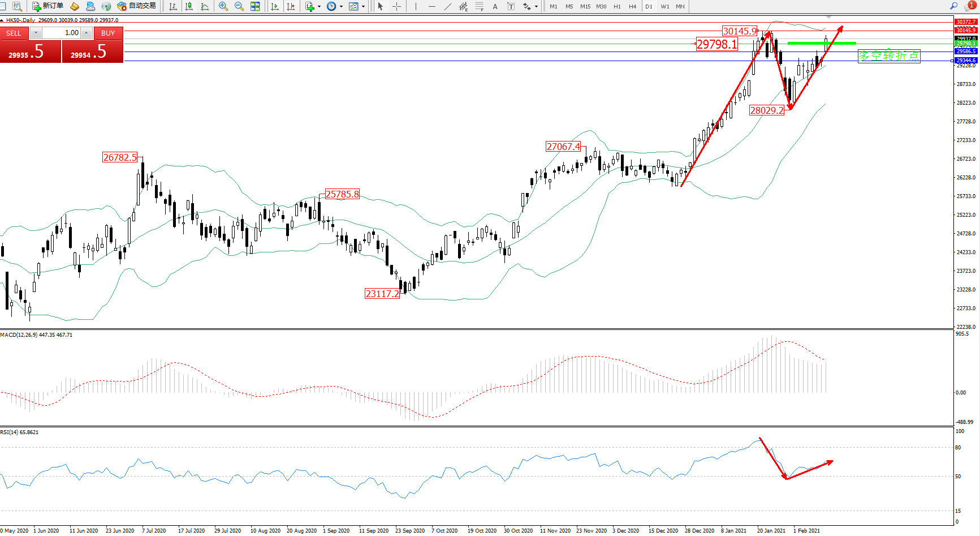Viewport: 980px width, 536px height.
Task: Select the crosshair cursor tool
Action: 397,6
